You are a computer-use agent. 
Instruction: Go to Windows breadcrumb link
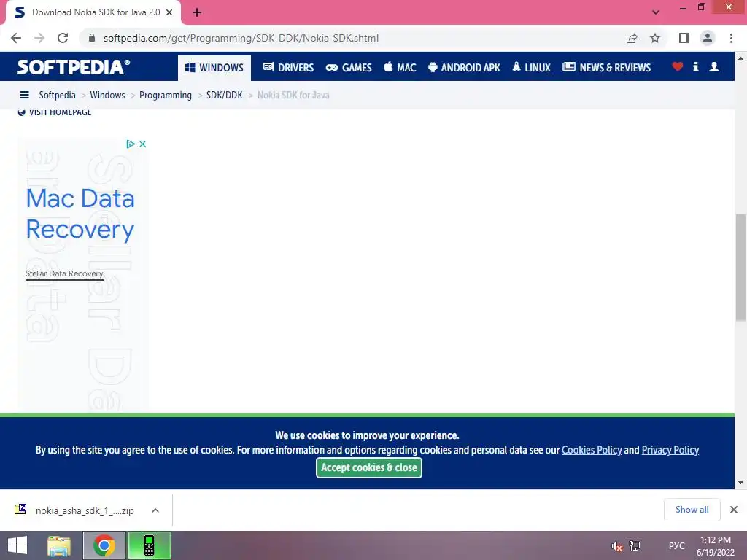(x=107, y=95)
